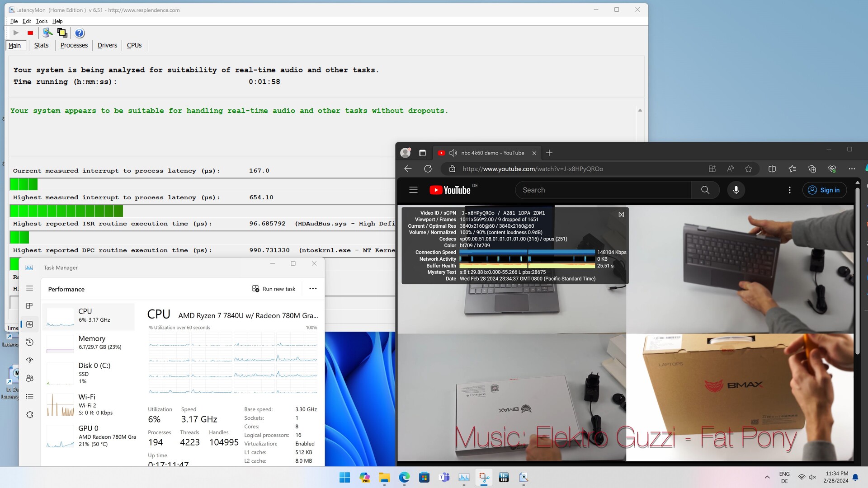Mute the YouTube tab speaker icon
868x488 pixels.
[x=453, y=153]
